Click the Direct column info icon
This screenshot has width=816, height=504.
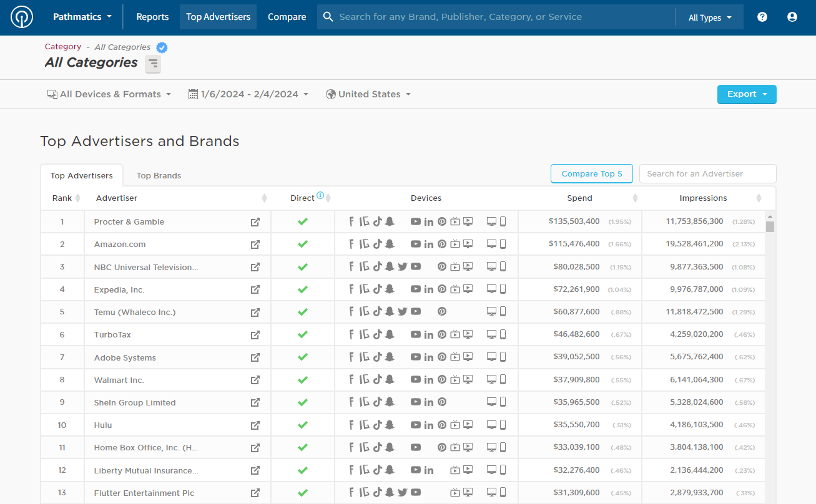pyautogui.click(x=320, y=195)
